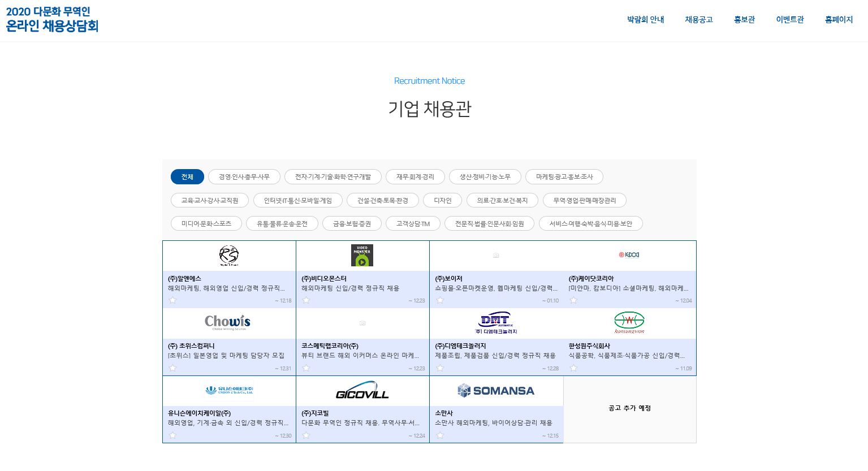Filter by 전문직·법률·인문사회·임원
Screen dimensions: 868x471
(490, 223)
